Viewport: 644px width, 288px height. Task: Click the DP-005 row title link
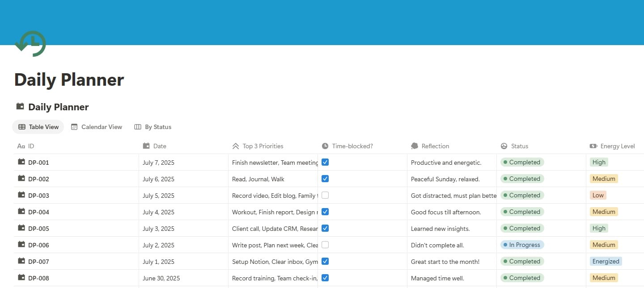tap(38, 228)
